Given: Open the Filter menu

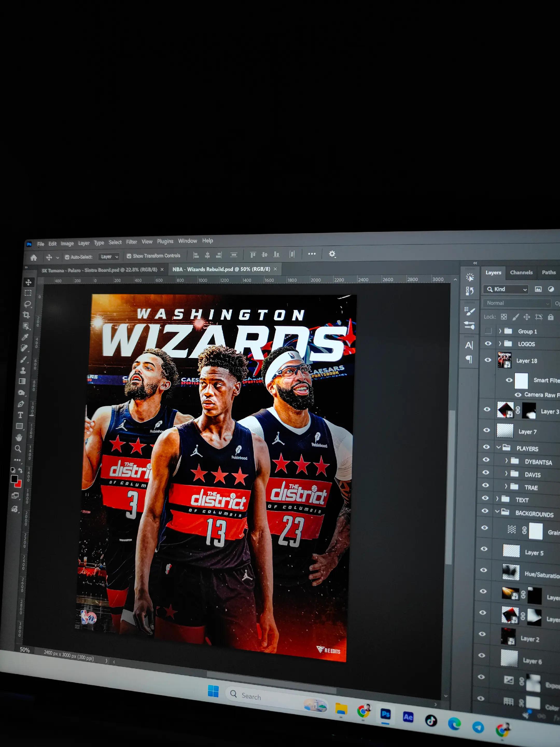Looking at the screenshot, I should pos(132,242).
